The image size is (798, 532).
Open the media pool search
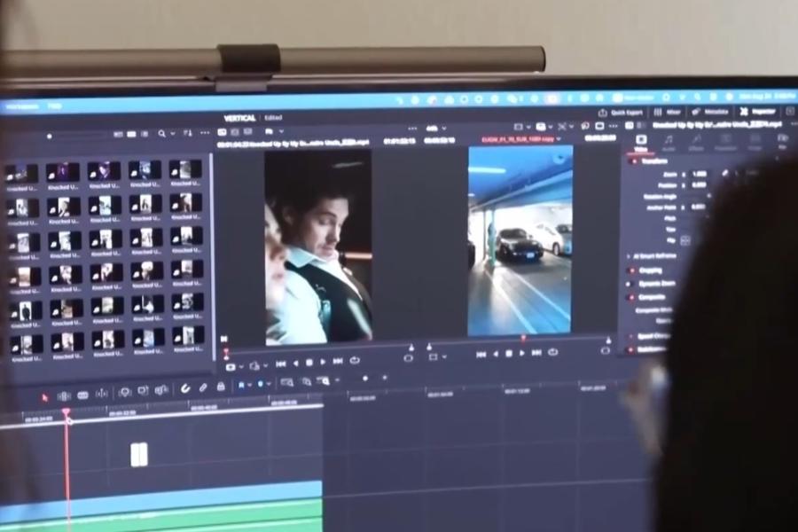162,133
